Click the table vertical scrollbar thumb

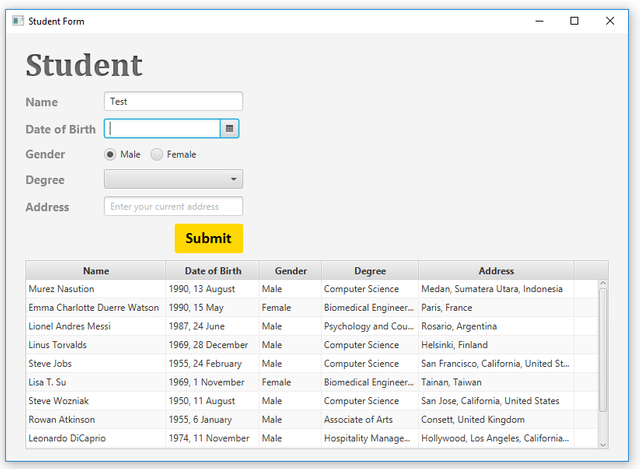(x=603, y=350)
